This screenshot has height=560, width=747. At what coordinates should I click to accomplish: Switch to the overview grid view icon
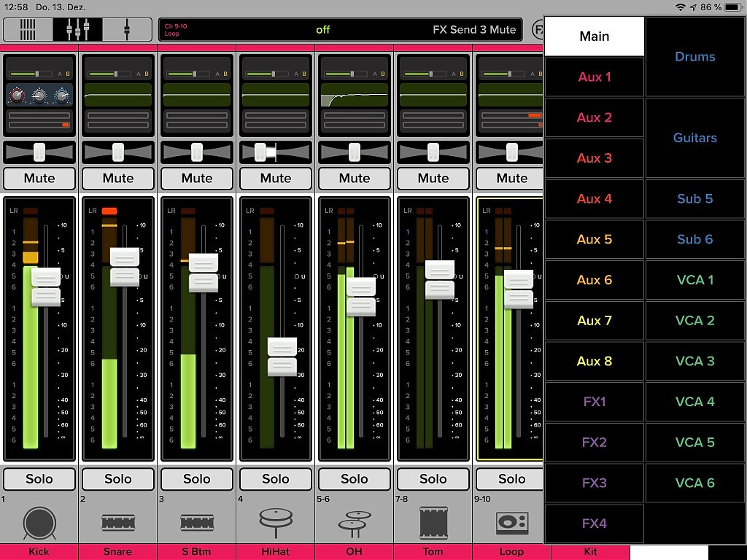coord(28,30)
